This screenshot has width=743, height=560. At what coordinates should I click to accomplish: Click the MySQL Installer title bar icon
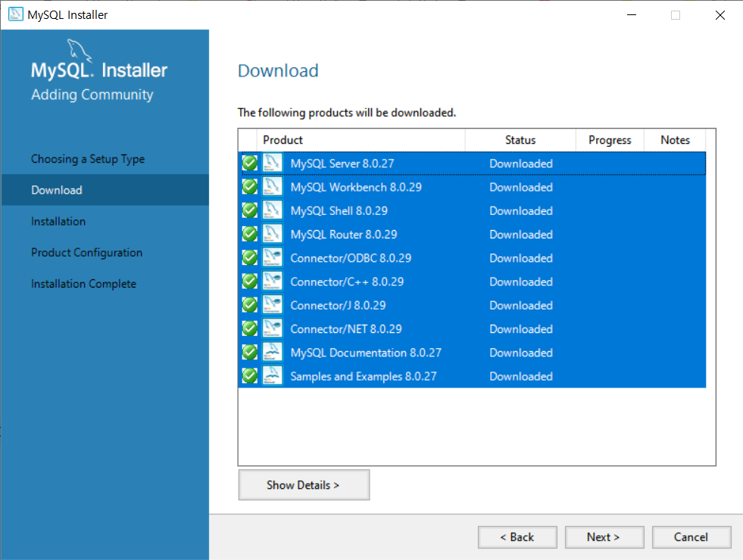pyautogui.click(x=16, y=14)
